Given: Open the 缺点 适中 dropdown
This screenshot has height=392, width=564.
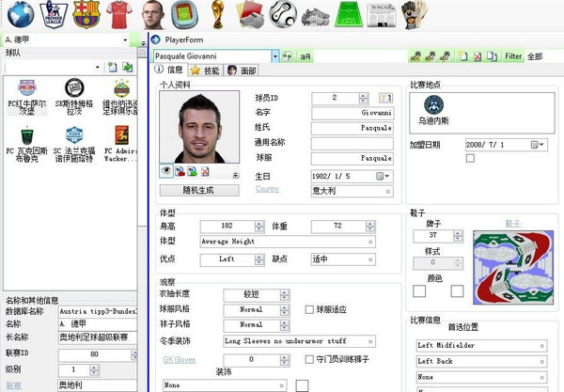Looking at the screenshot, I should tap(370, 259).
